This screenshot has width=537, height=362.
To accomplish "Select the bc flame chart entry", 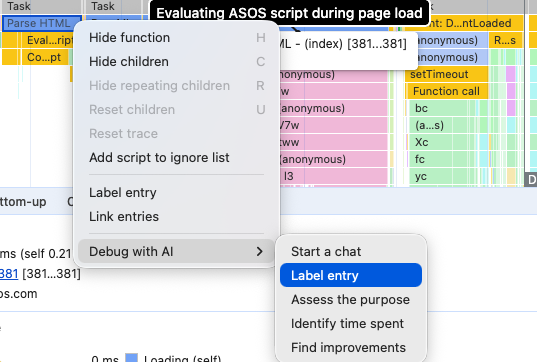I will [438, 108].
